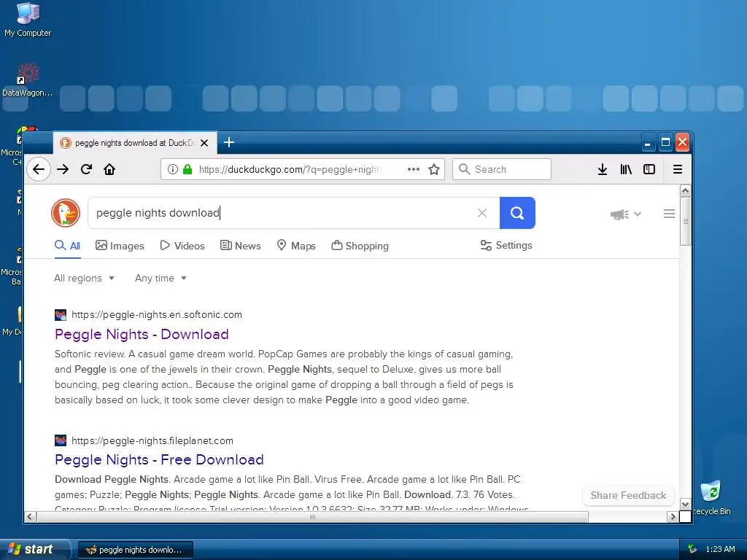
Task: Show site information icon in address bar
Action: click(173, 169)
